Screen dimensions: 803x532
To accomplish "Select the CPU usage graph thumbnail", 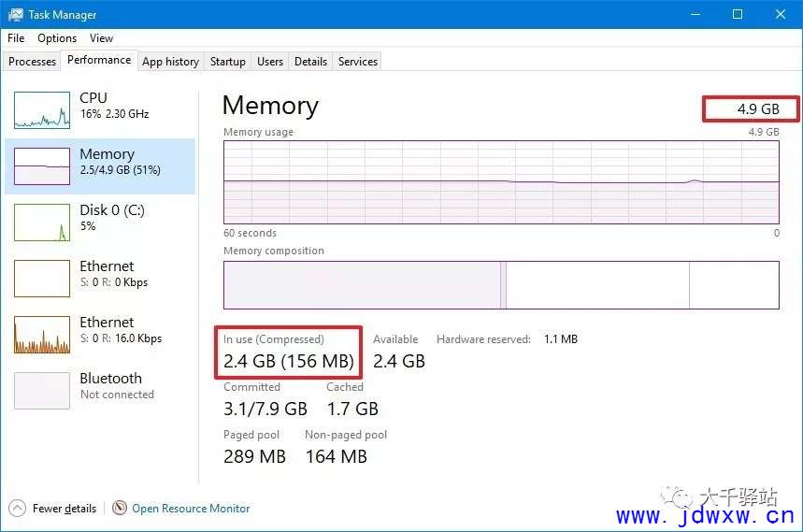I will tap(42, 110).
